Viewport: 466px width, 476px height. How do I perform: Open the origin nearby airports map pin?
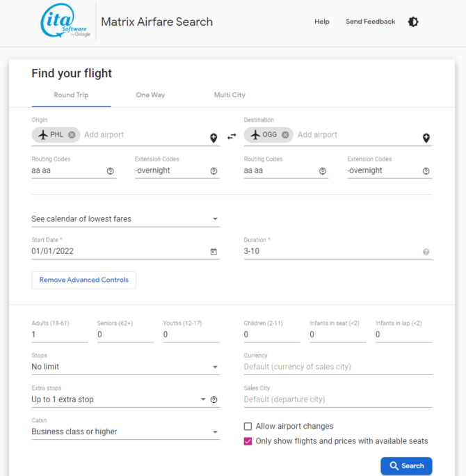[x=214, y=138]
